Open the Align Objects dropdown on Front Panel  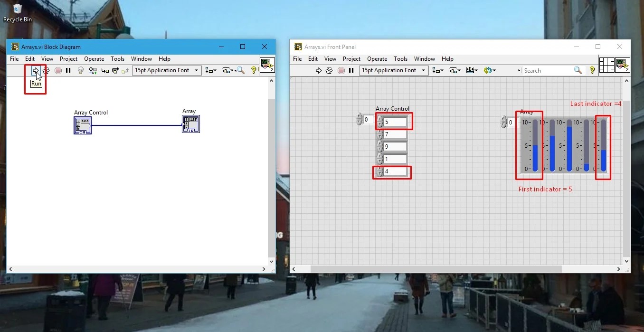(x=437, y=70)
